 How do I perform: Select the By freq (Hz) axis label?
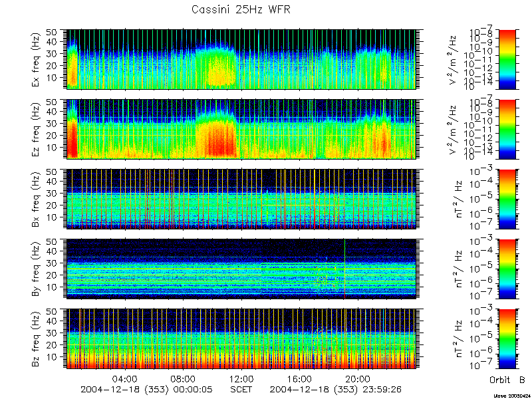[37, 269]
